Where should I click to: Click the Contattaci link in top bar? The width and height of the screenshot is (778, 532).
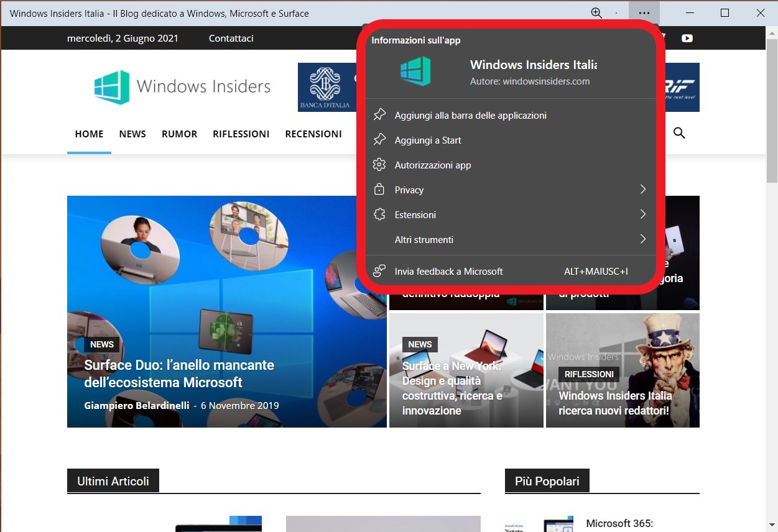231,38
